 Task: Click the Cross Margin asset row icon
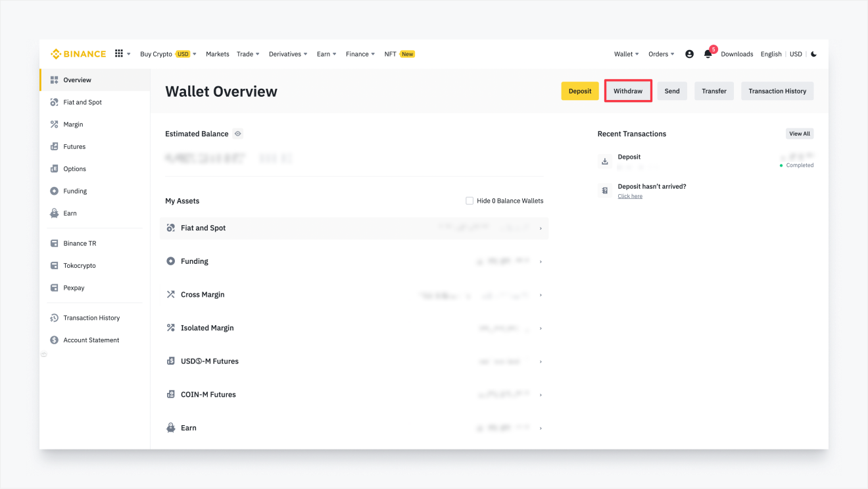[171, 294]
